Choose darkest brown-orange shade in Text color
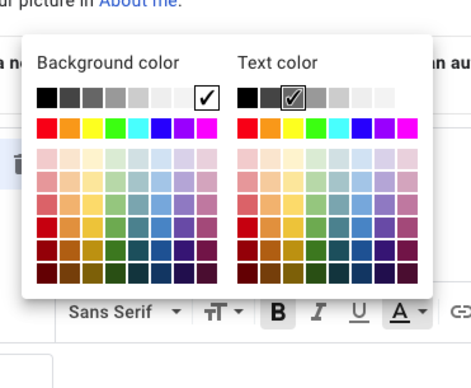Image resolution: width=471 pixels, height=388 pixels. click(x=270, y=273)
